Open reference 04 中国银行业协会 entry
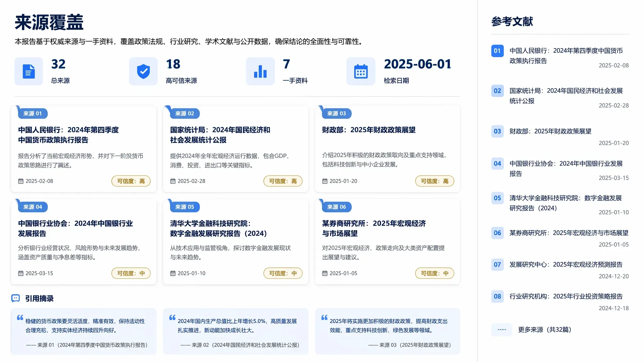The width and height of the screenshot is (644, 362). coord(560,170)
